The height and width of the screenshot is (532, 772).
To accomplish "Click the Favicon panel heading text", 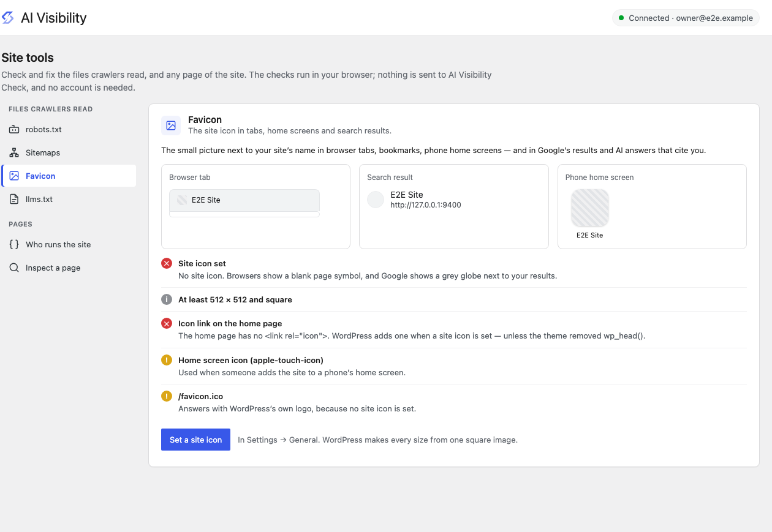I will tap(205, 120).
